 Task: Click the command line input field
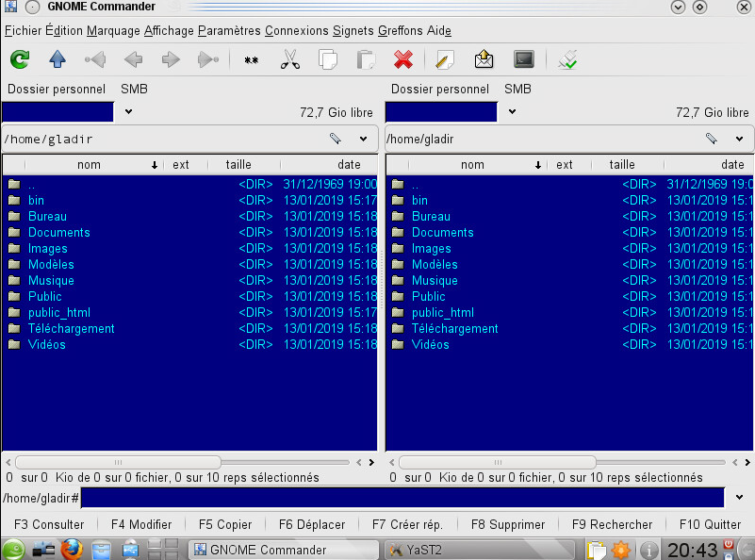[402, 497]
